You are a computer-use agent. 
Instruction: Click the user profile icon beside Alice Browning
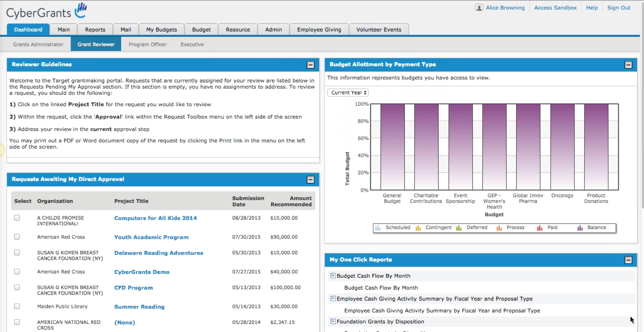pos(479,8)
